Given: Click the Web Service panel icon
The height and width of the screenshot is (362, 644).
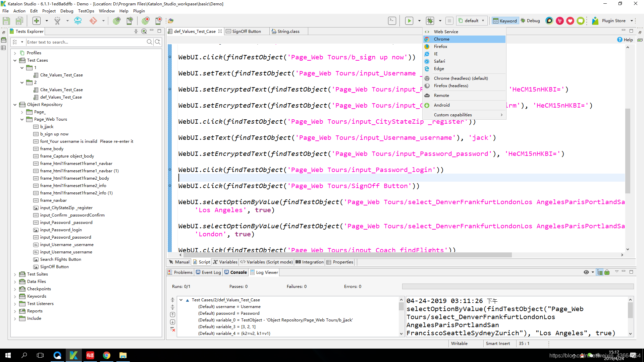Looking at the screenshot, I should 427,32.
